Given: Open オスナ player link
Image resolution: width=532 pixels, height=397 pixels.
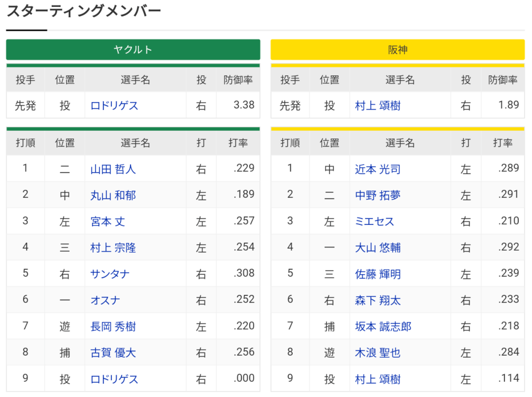Looking at the screenshot, I should click(x=105, y=300).
